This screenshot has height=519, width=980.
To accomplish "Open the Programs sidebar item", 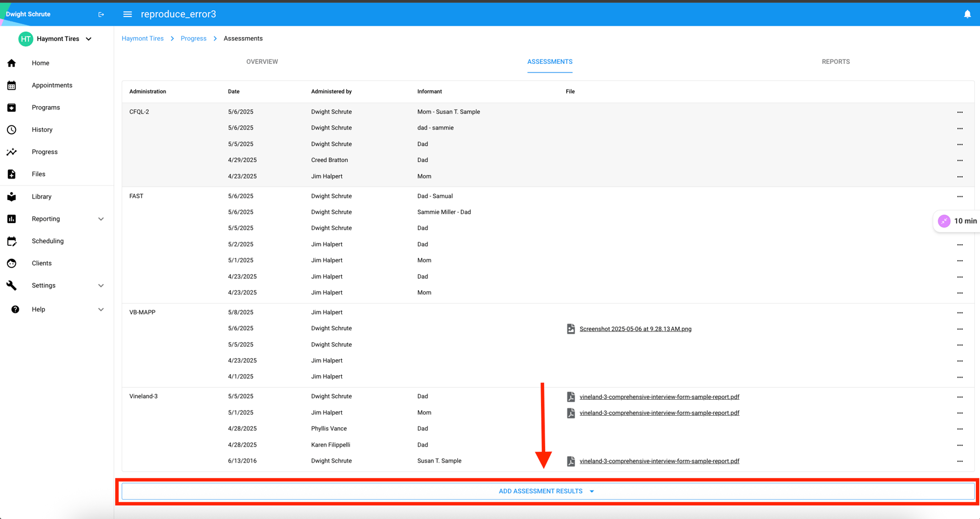I will 46,108.
